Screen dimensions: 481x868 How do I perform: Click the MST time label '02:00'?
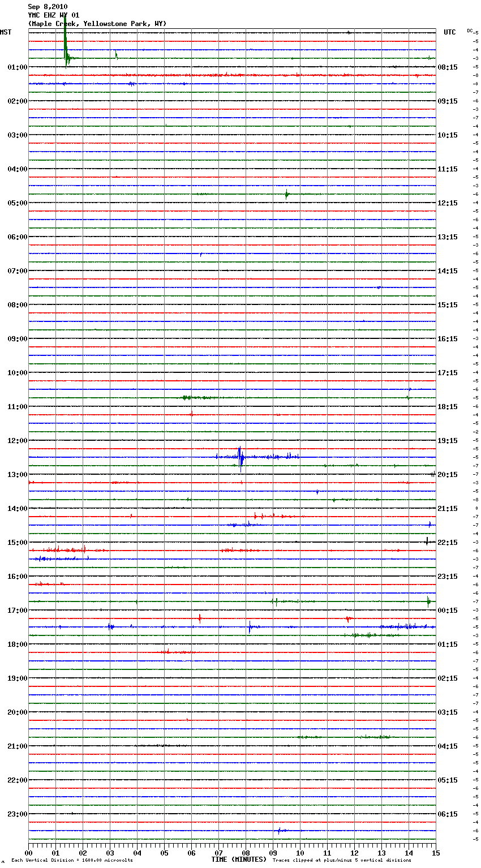tap(18, 101)
